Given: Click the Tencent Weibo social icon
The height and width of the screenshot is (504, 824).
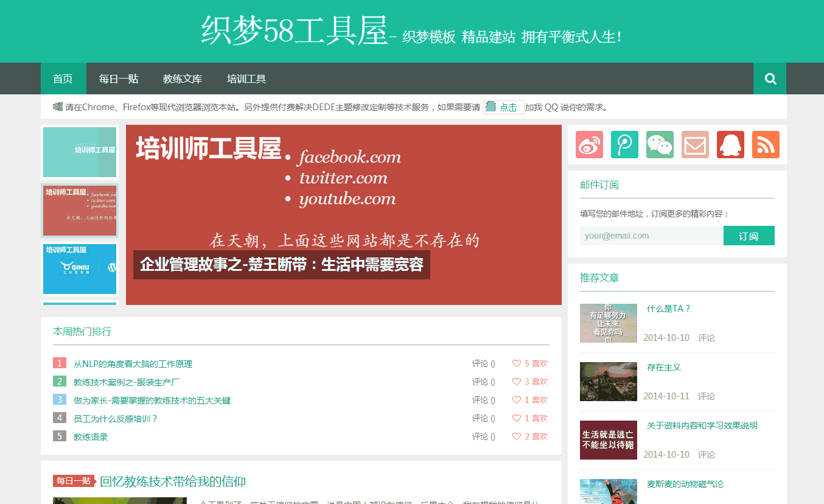Looking at the screenshot, I should [624, 145].
